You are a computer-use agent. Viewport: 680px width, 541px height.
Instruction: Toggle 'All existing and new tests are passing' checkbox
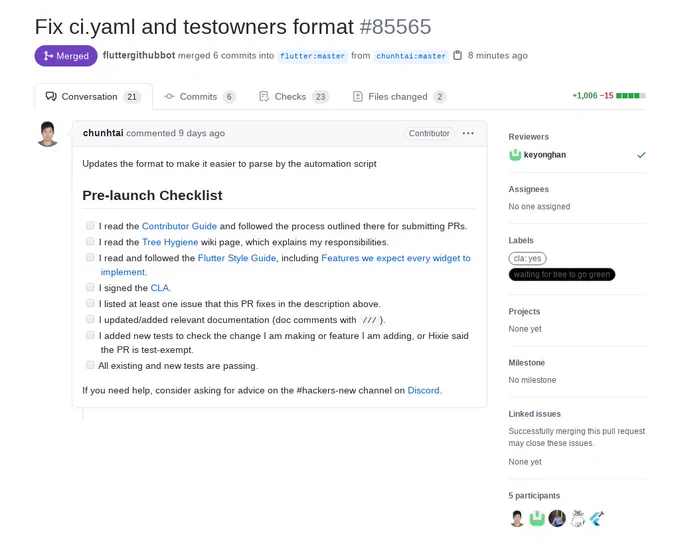90,365
